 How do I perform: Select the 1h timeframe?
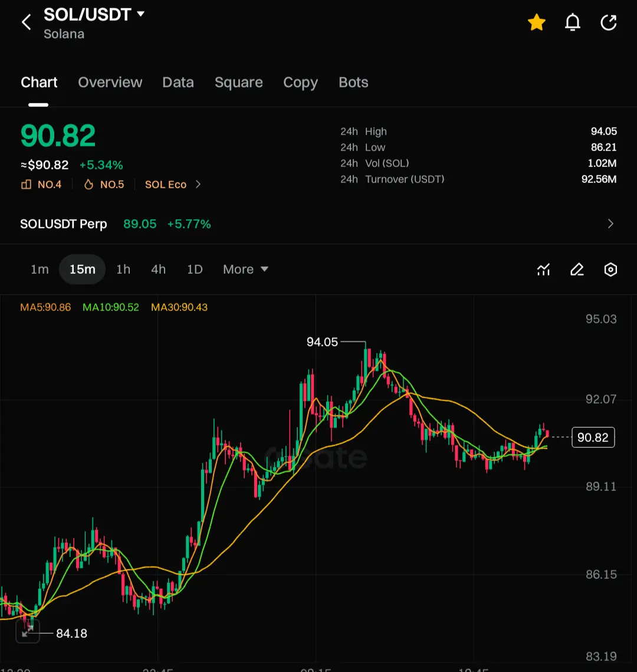[123, 270]
